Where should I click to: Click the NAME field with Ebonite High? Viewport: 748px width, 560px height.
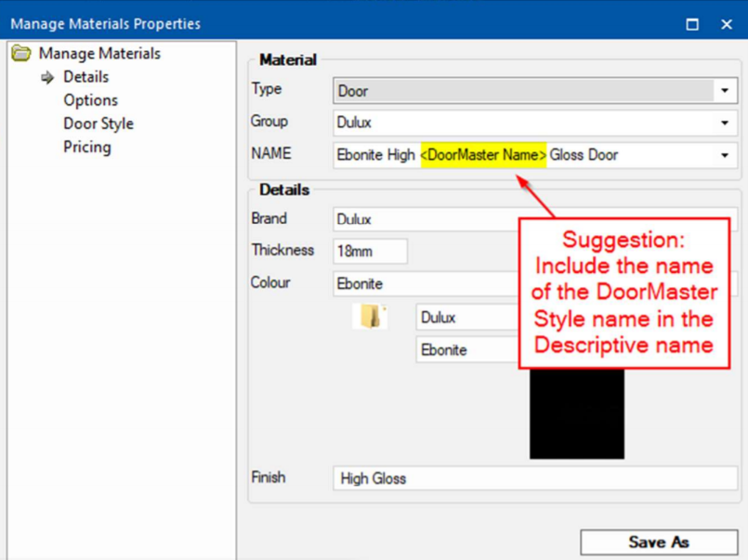[535, 155]
